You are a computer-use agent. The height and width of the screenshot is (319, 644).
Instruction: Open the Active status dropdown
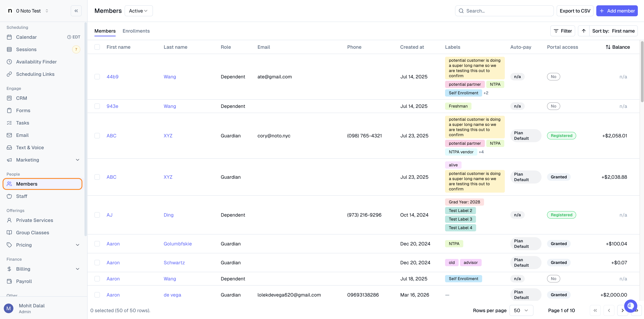(x=139, y=11)
